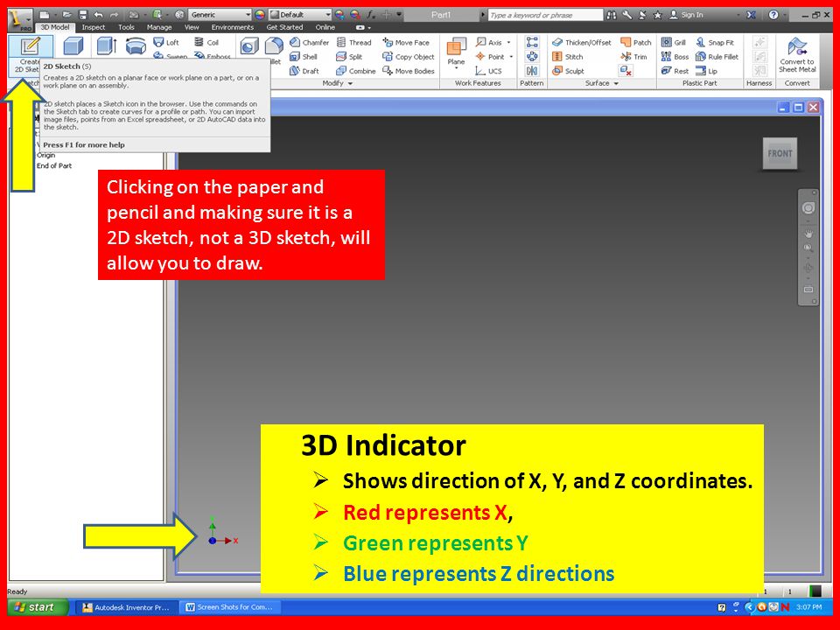The width and height of the screenshot is (840, 630).
Task: Select the Thread tool
Action: (354, 42)
